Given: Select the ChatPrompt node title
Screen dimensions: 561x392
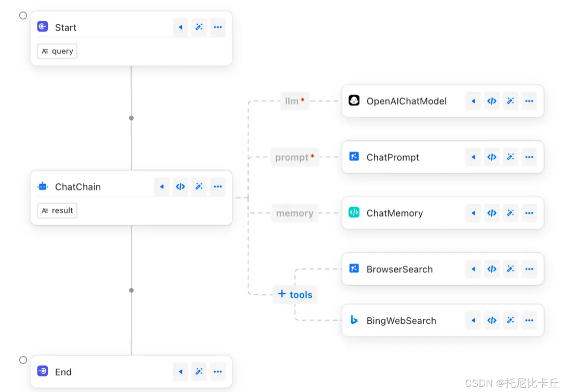Looking at the screenshot, I should click(393, 157).
